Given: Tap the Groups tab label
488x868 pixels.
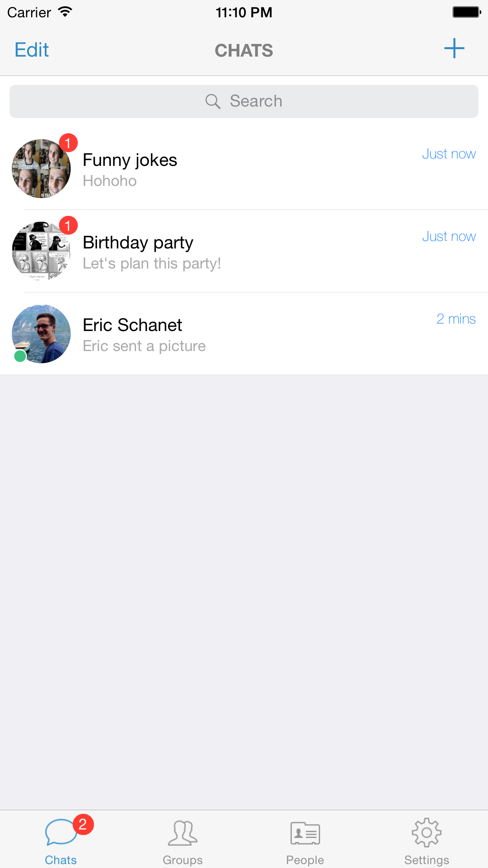Looking at the screenshot, I should (183, 860).
